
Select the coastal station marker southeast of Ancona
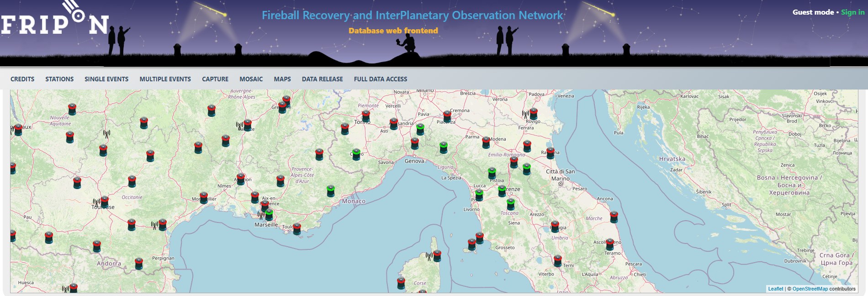(614, 217)
